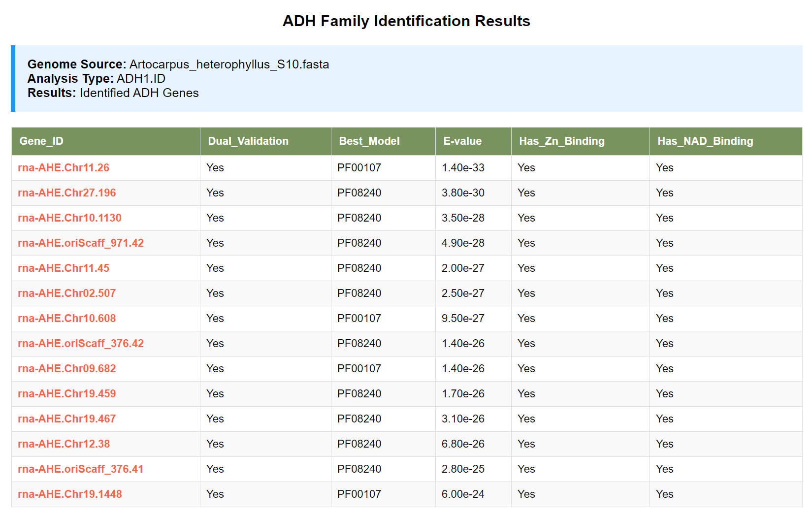Select the rna-AHE.Chr02.507 gene
This screenshot has width=812, height=517.
(x=67, y=293)
